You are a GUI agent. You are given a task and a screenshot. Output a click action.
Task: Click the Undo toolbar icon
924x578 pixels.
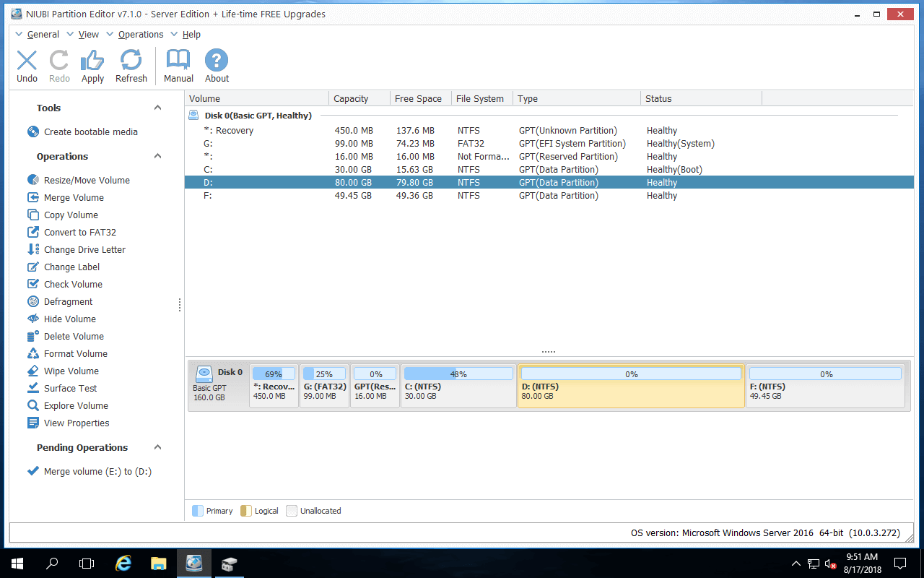tap(27, 61)
